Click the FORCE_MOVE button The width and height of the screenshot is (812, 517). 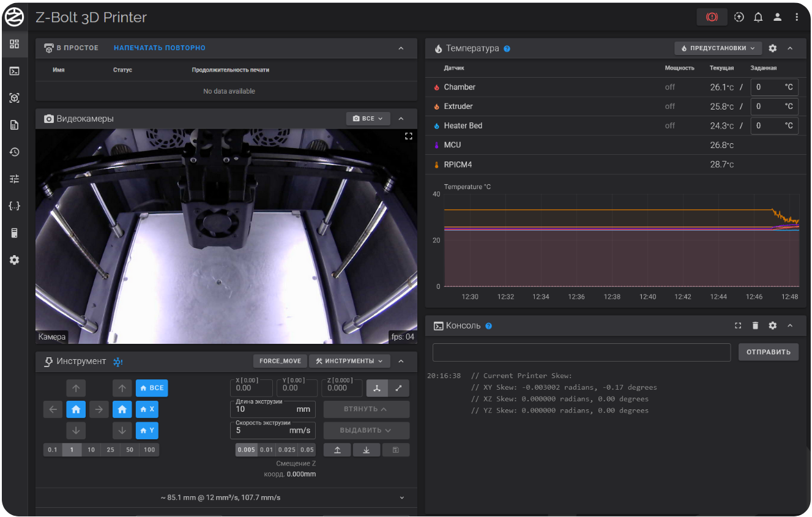coord(280,361)
